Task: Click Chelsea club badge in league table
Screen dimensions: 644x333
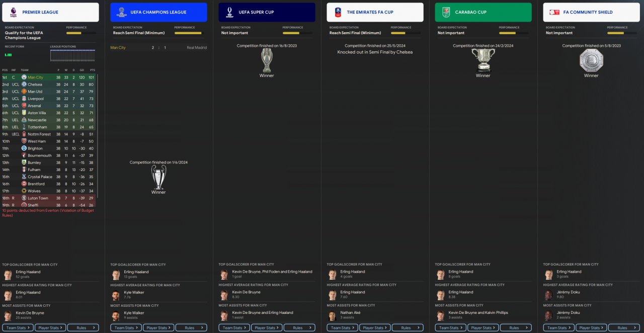Action: pyautogui.click(x=24, y=85)
